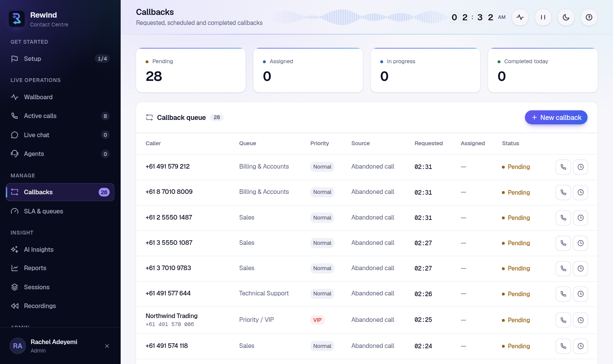Open Live chat section
This screenshot has height=364, width=613.
tap(60, 135)
